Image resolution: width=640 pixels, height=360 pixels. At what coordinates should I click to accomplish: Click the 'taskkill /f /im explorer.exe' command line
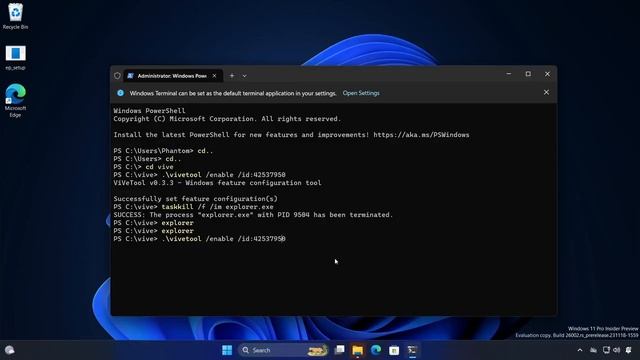point(193,207)
